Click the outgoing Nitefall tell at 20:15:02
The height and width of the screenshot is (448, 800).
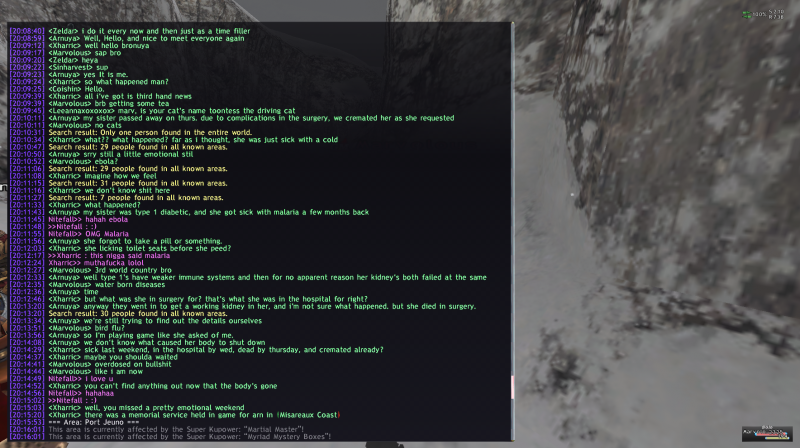pyautogui.click(x=72, y=401)
